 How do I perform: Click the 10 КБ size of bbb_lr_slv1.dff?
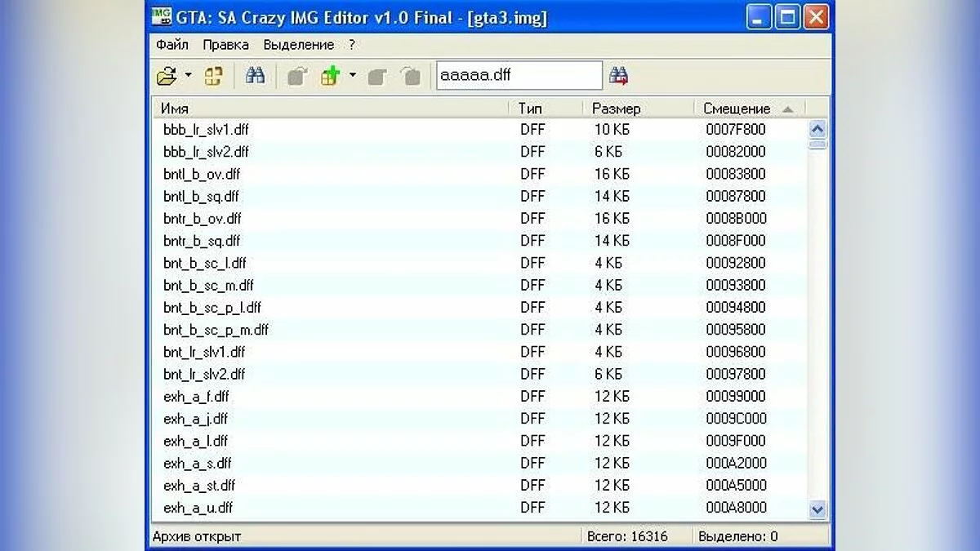pyautogui.click(x=612, y=130)
